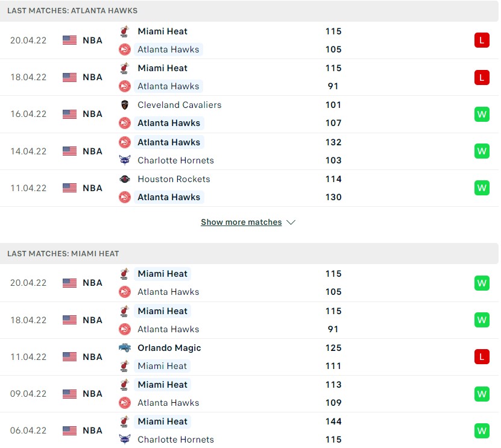The image size is (501, 448).
Task: Click Charlotte Hornets logo in 06.04.22 match
Action: click(125, 440)
